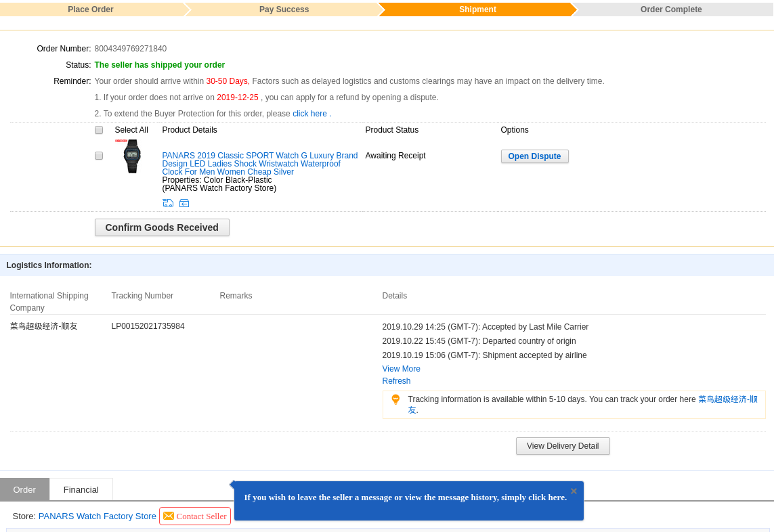This screenshot has height=532, width=774.
Task: Click the Options column header
Action: coord(515,130)
